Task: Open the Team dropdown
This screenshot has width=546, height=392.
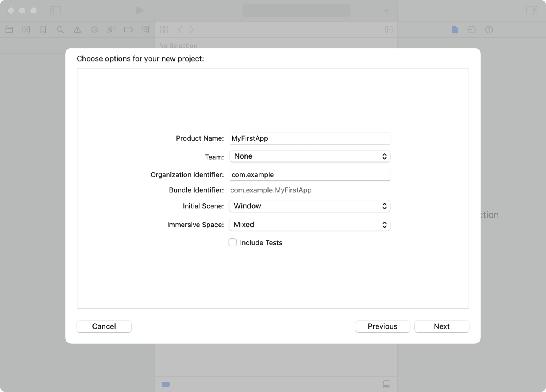Action: click(309, 156)
